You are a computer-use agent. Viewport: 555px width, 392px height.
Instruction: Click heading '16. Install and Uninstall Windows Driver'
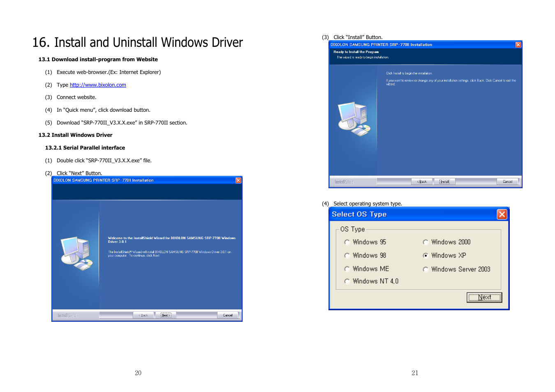[138, 42]
